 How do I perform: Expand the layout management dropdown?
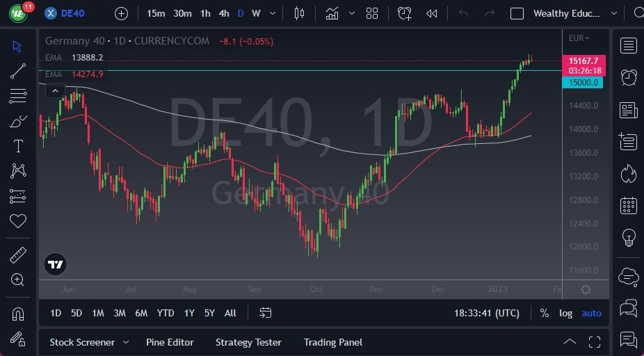click(614, 13)
